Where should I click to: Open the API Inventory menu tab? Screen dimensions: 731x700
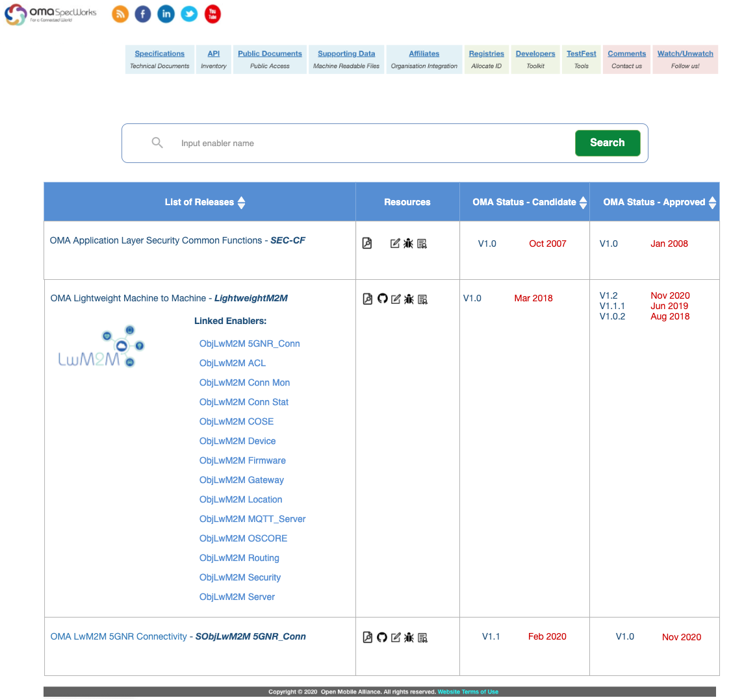(214, 59)
